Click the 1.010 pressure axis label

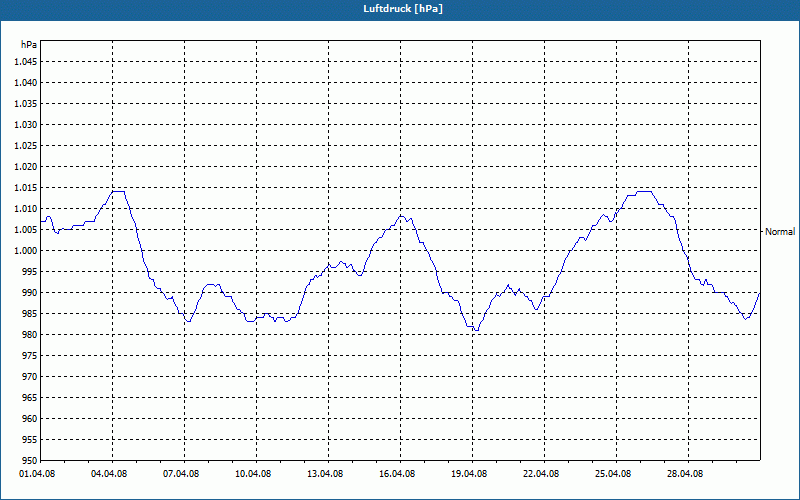point(27,209)
